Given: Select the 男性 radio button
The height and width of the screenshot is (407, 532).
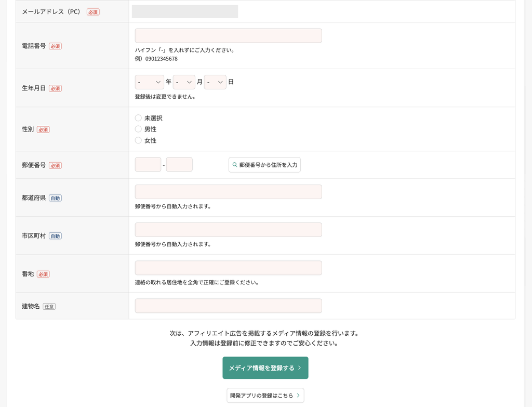Looking at the screenshot, I should point(138,129).
